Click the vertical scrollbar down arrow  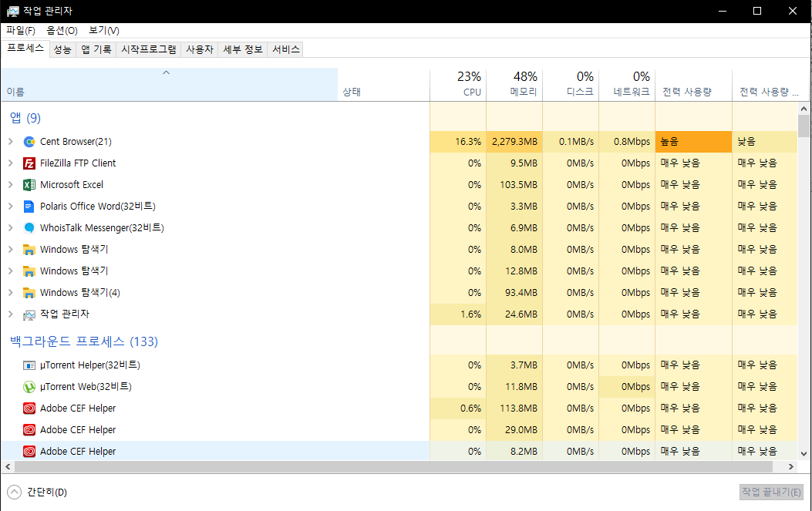804,454
